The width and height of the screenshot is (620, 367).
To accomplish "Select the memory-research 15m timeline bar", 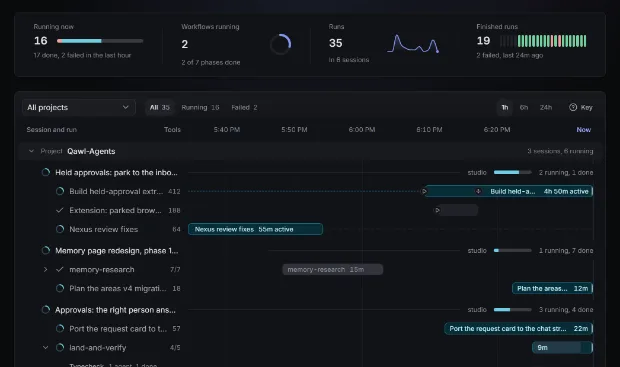I will 333,270.
